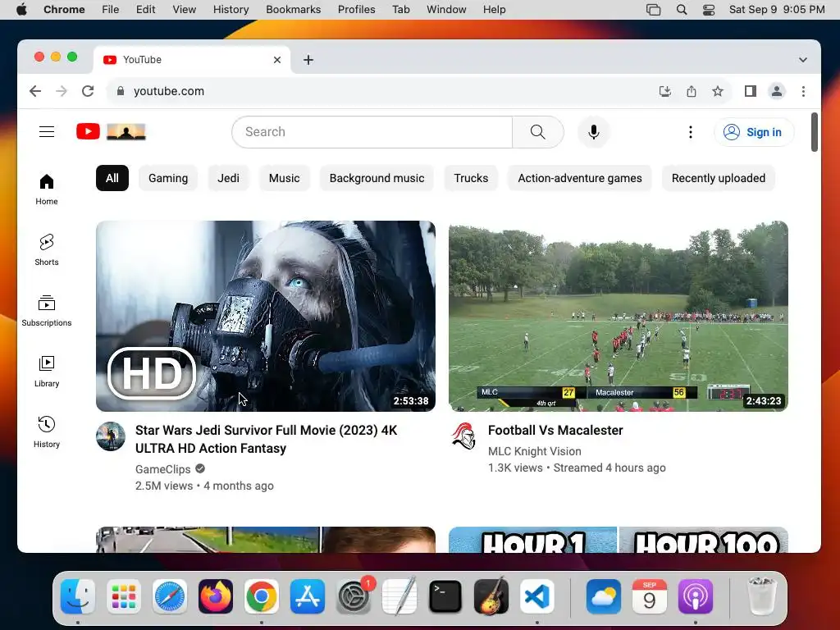Toggle Chrome side panel
Screen dimensions: 840x630
[751, 91]
